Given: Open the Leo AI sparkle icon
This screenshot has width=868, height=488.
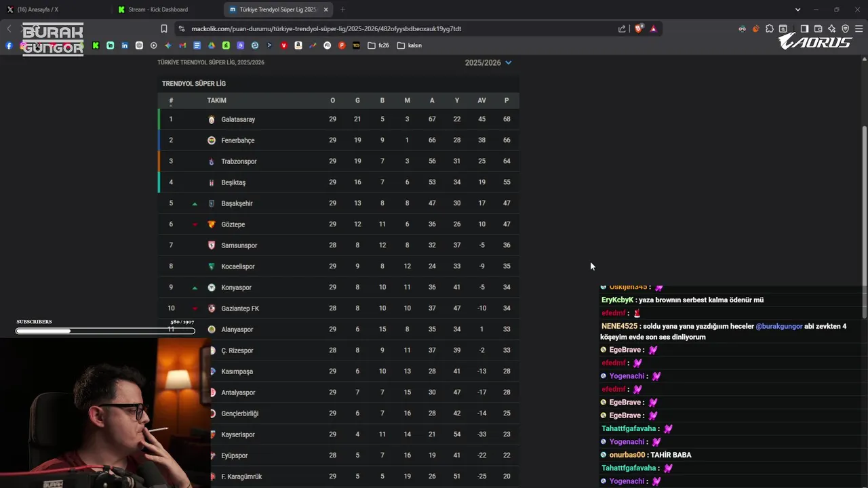Looking at the screenshot, I should (831, 28).
